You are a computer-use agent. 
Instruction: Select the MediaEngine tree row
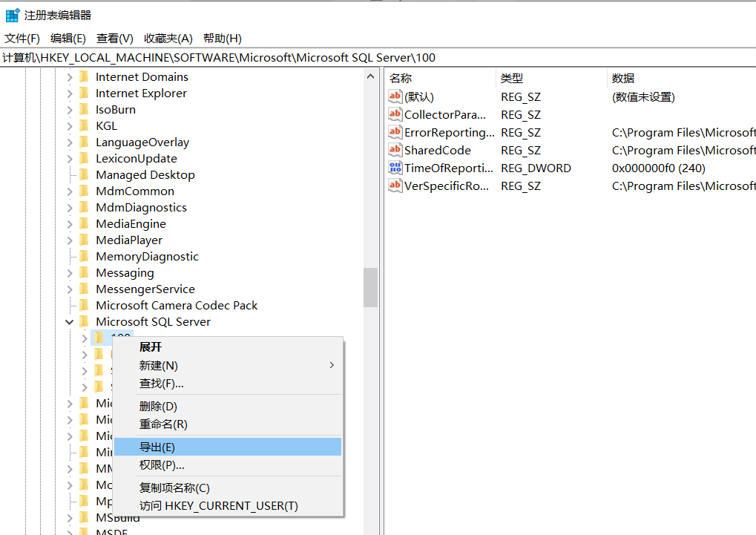(x=131, y=224)
